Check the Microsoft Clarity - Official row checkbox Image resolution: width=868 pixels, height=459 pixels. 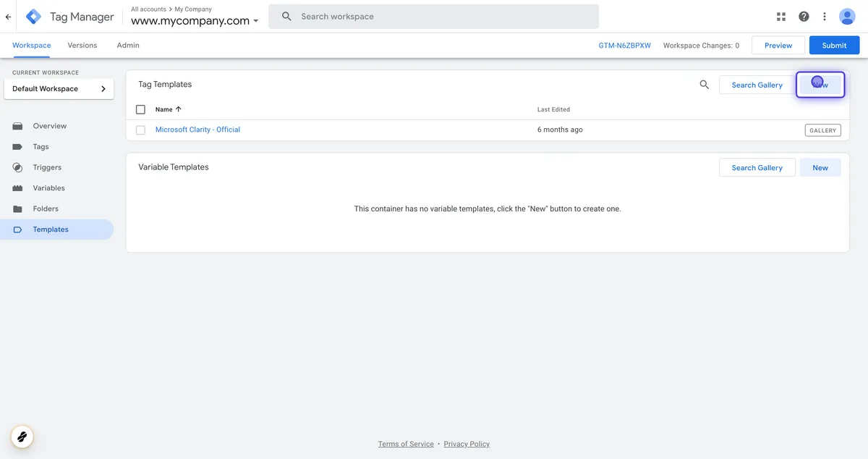tap(141, 130)
